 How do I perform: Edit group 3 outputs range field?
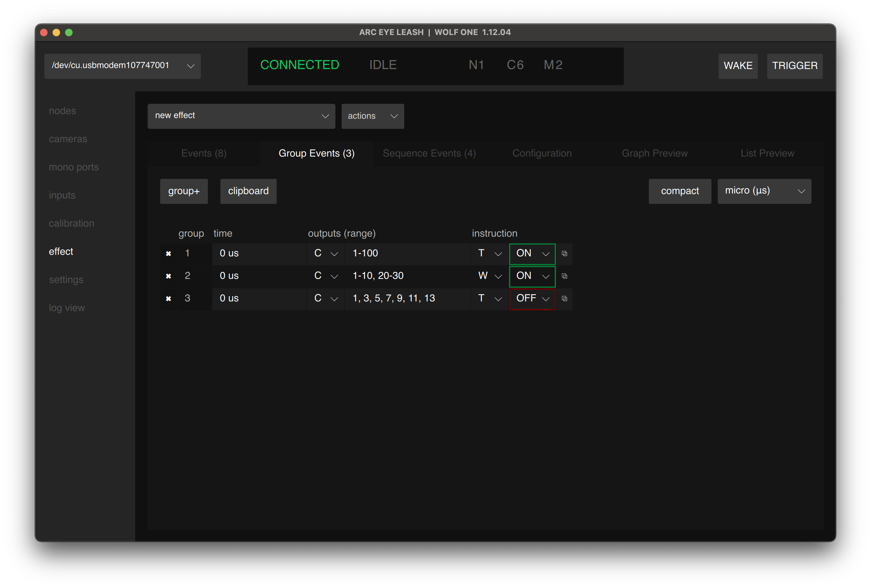(407, 299)
